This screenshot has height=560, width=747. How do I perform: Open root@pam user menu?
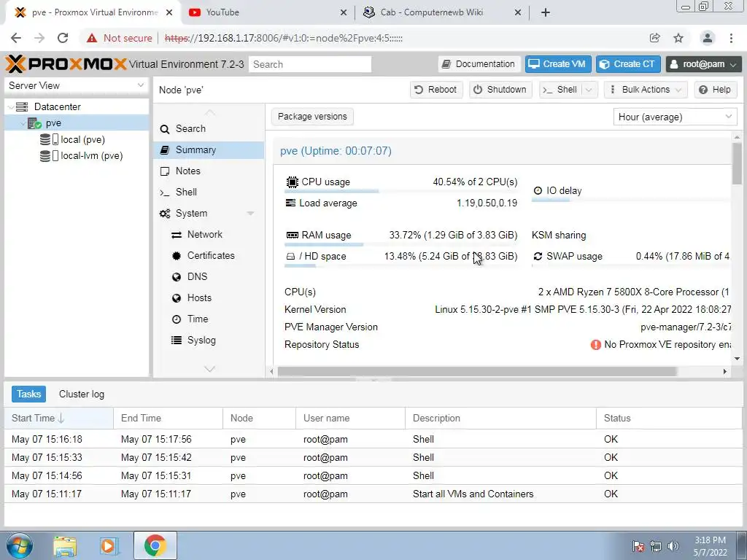coord(704,64)
